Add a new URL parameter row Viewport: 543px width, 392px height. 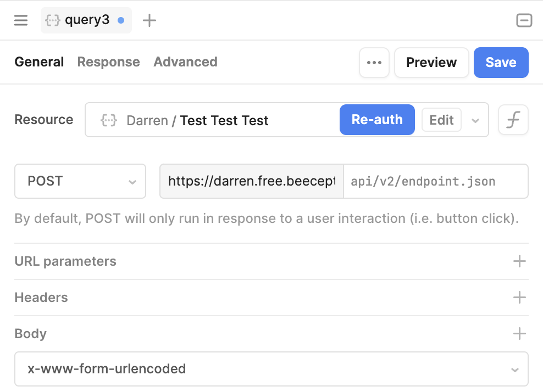[x=519, y=261]
